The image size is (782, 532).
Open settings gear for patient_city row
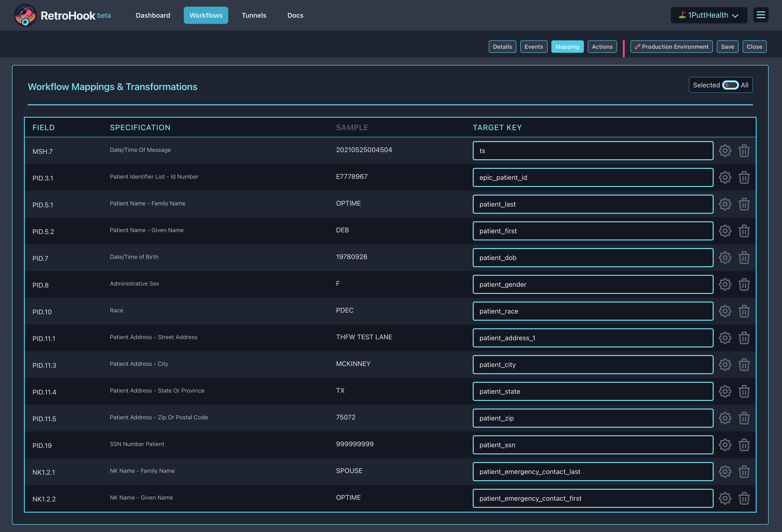pyautogui.click(x=725, y=365)
